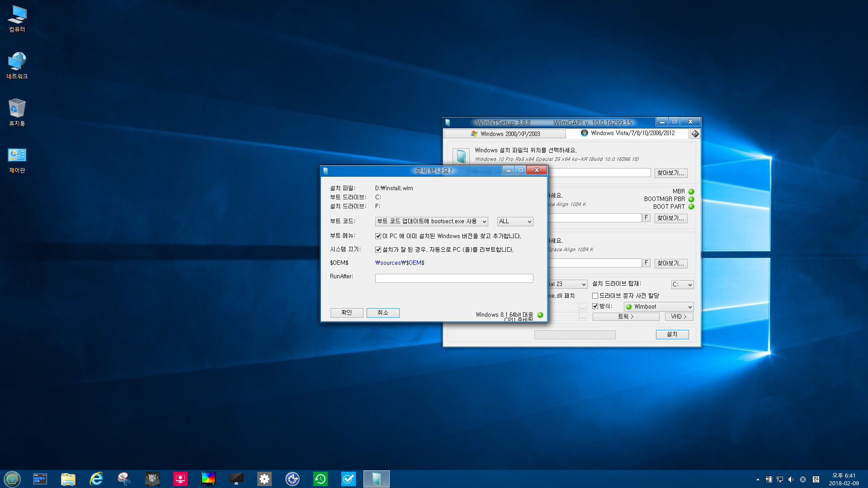Click the WinNTSetup progress bar
Image resolution: width=868 pixels, height=488 pixels.
tap(575, 335)
